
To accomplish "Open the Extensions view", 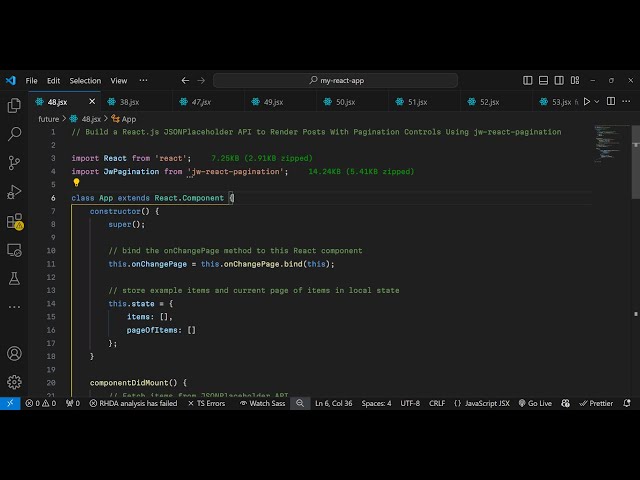I will (14, 220).
